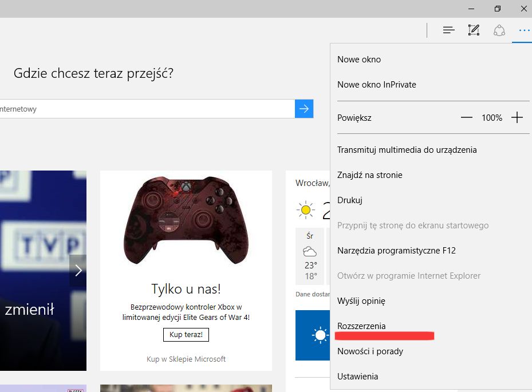Zoom in with the plus button
The image size is (532, 392).
pos(517,118)
